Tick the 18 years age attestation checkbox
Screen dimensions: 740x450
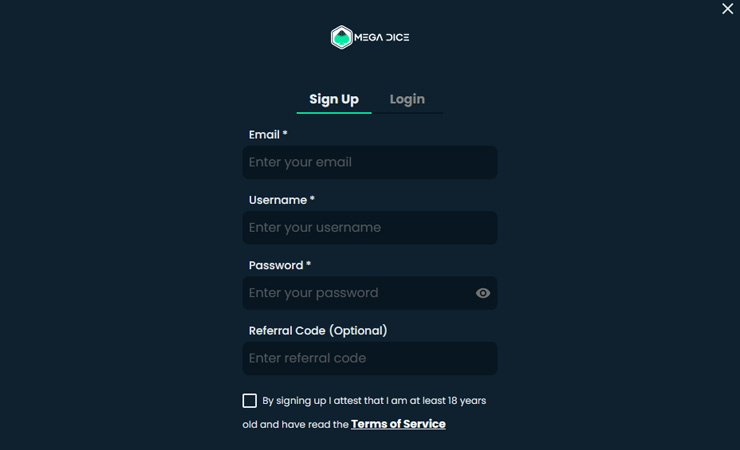[x=250, y=400]
